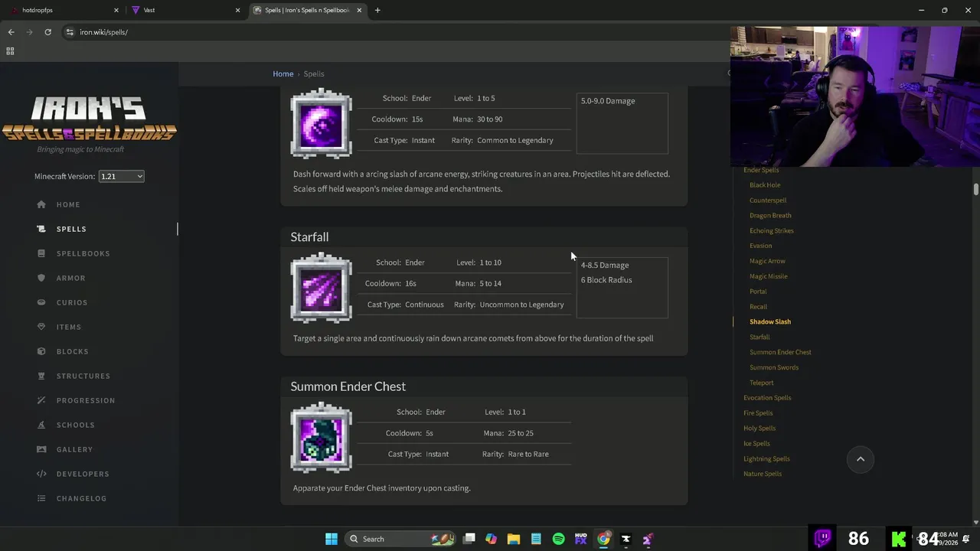The width and height of the screenshot is (980, 551).
Task: Open the Chrome apps grid icon
Action: tap(10, 51)
